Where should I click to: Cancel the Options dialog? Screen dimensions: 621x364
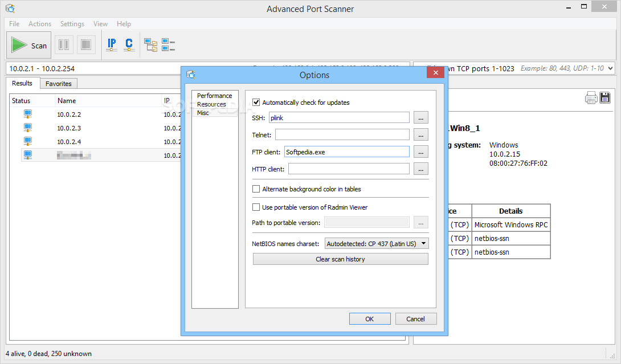(415, 319)
